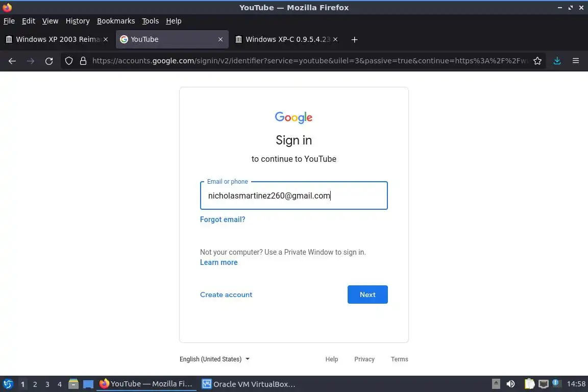Switch to workspace 2

35,384
